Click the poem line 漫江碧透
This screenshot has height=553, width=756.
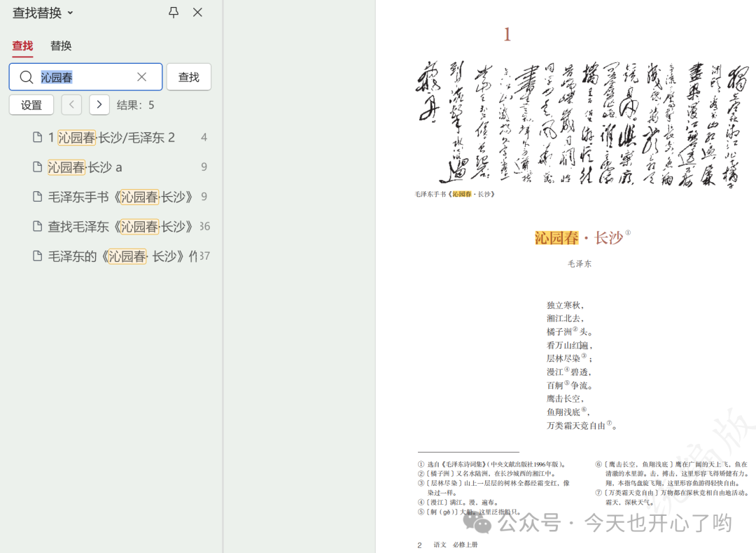pos(569,372)
